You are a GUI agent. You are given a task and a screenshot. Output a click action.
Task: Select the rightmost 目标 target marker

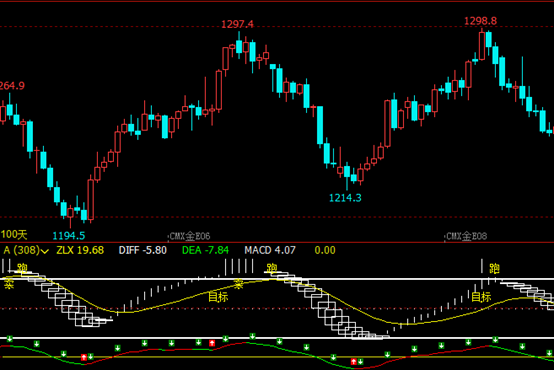pyautogui.click(x=481, y=296)
